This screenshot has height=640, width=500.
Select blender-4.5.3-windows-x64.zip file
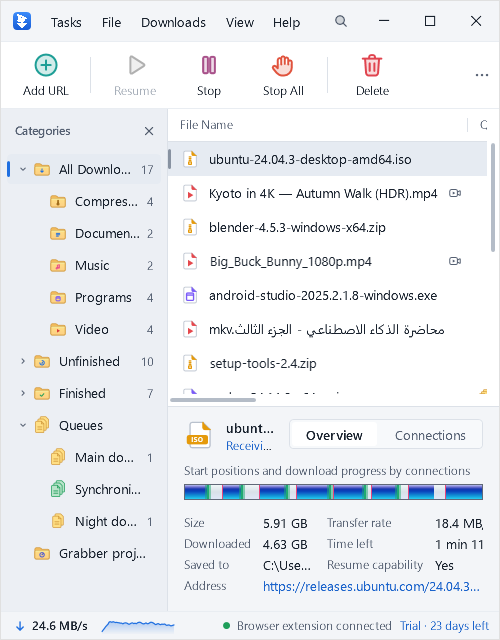(327, 227)
